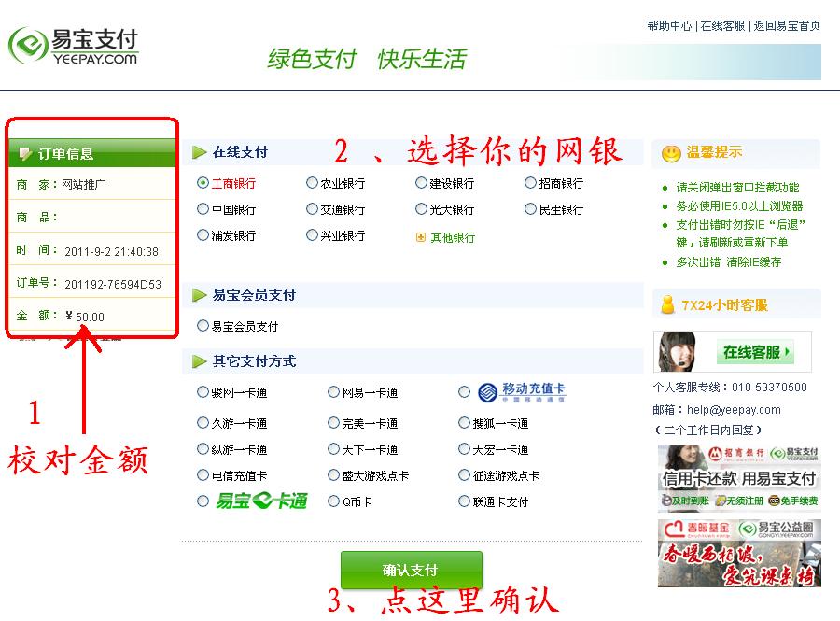Screen dimensions: 840x621
Task: Open the 信用卡还款 用易宝支付 banner
Action: pos(739,476)
